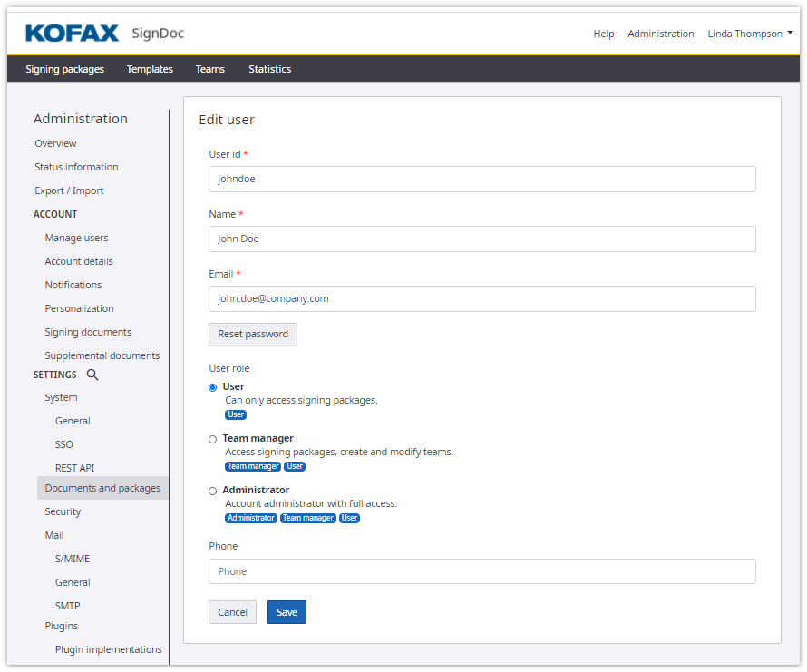The image size is (807, 672).
Task: Open the Help link
Action: coord(603,34)
